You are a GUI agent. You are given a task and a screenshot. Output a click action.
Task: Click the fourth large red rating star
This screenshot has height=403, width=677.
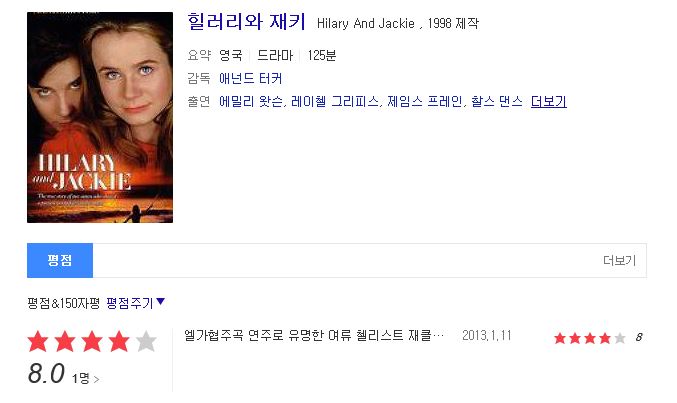coord(119,341)
